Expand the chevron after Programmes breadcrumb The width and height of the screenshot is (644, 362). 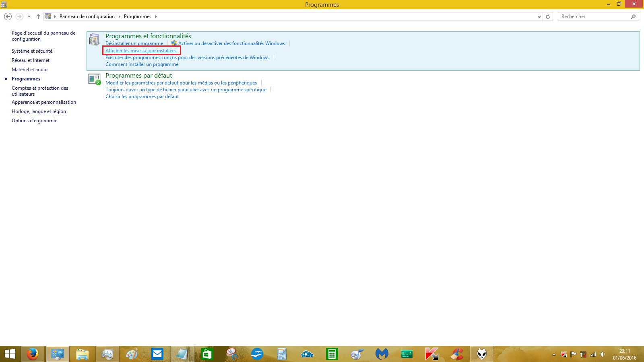(x=156, y=16)
